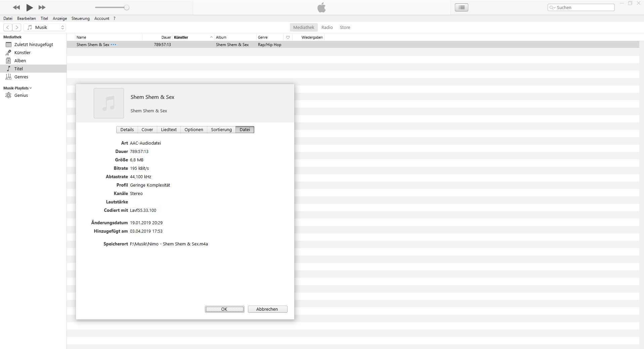Click the Apple logo in the display area

point(321,7)
